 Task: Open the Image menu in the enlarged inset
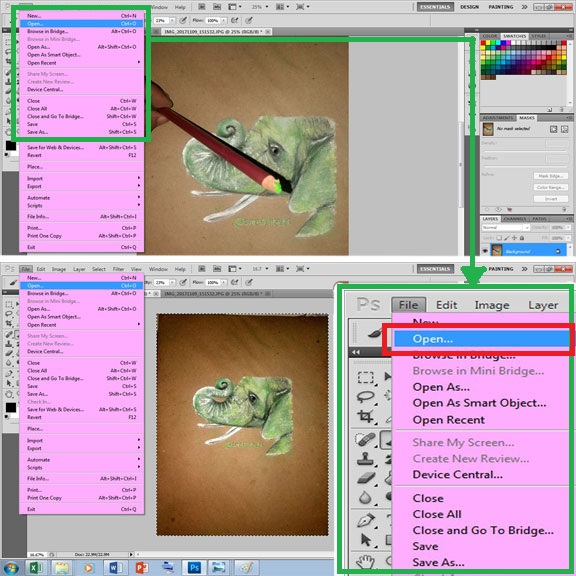[492, 305]
